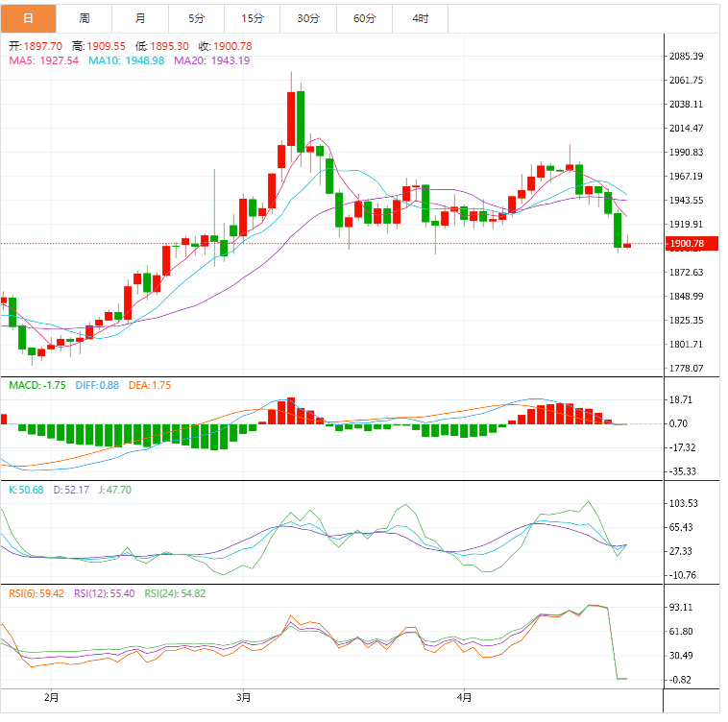728x722 pixels.
Task: Click the MA5: 1927.54 legend value
Action: click(x=43, y=60)
